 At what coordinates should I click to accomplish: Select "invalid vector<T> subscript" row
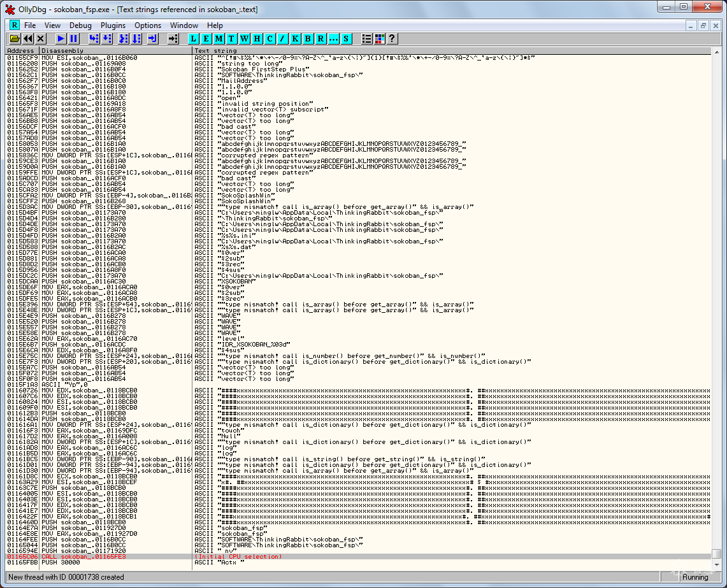pos(358,110)
